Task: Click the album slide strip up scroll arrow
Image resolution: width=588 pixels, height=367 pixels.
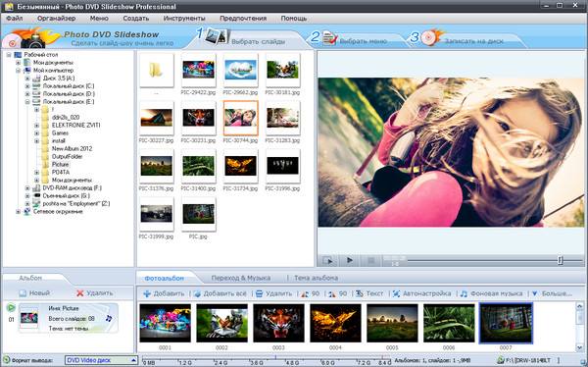Action: 579,306
